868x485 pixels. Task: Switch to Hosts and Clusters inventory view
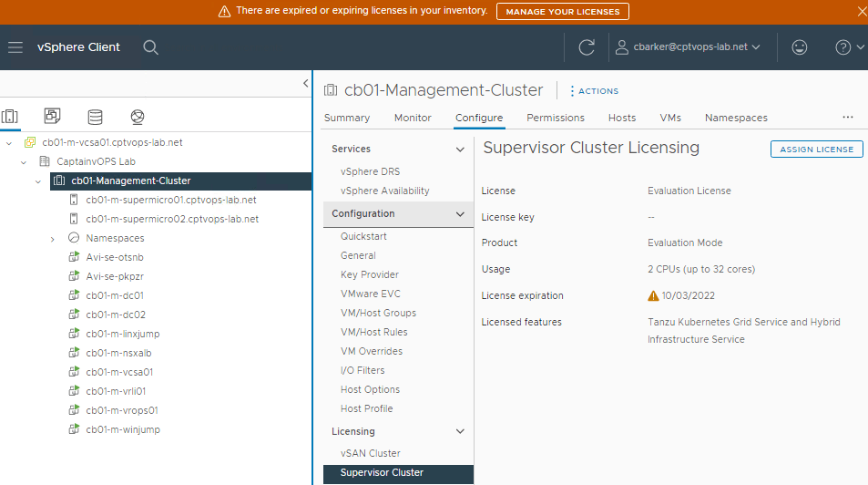[10, 117]
